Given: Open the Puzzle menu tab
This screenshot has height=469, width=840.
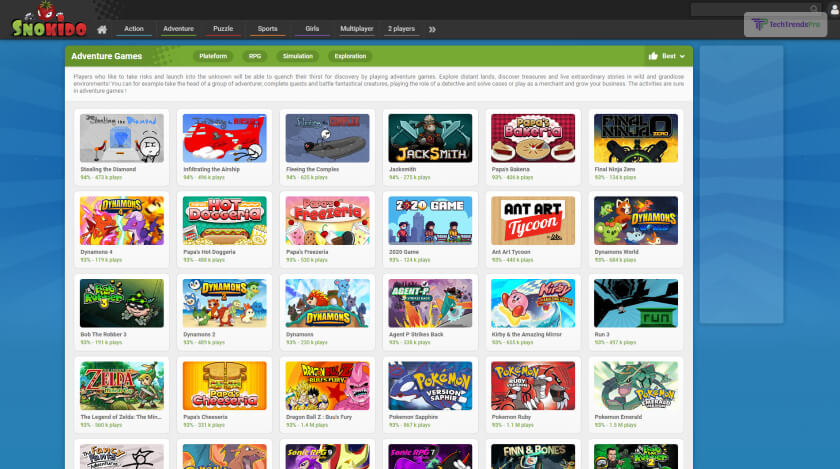Looking at the screenshot, I should point(223,29).
